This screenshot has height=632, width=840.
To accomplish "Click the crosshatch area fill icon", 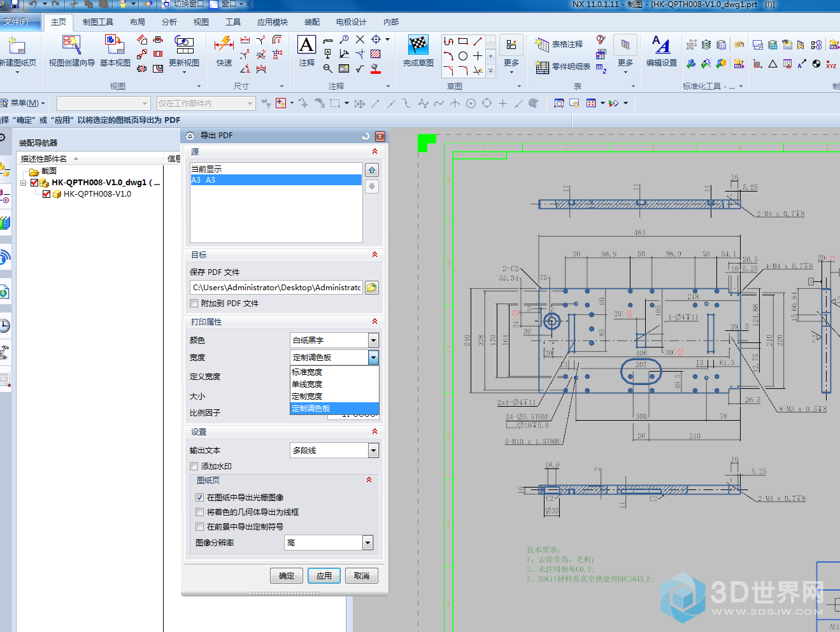I will coord(376,54).
